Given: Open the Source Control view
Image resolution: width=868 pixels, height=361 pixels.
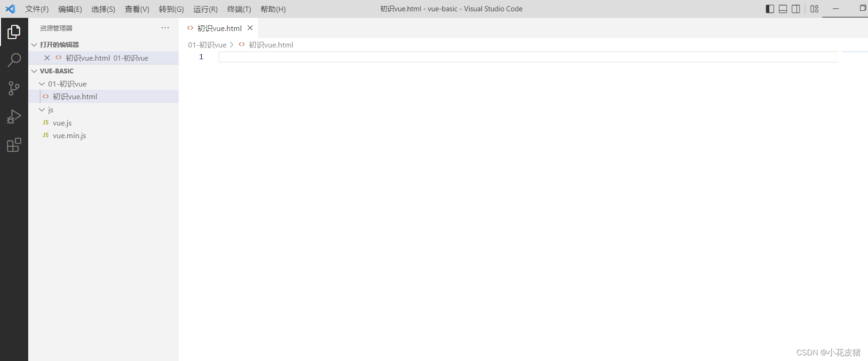Looking at the screenshot, I should coord(14,88).
